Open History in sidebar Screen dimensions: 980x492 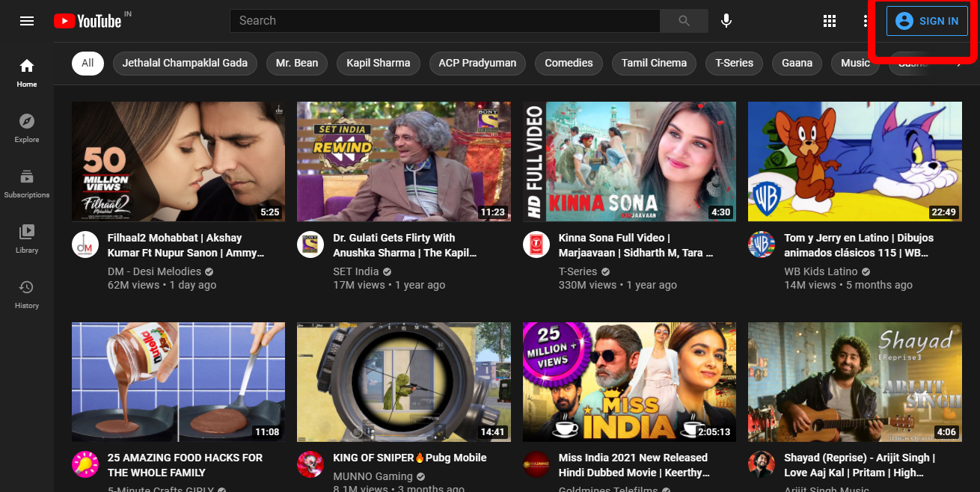(x=27, y=294)
